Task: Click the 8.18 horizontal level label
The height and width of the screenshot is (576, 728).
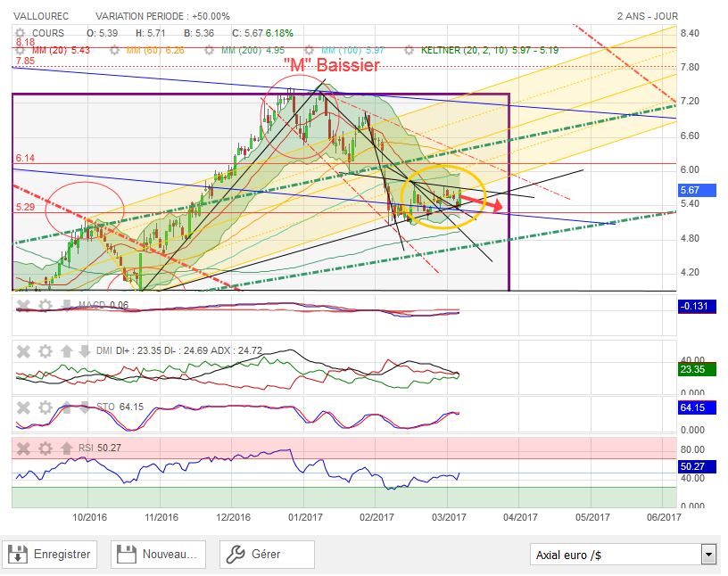Action: coord(25,42)
